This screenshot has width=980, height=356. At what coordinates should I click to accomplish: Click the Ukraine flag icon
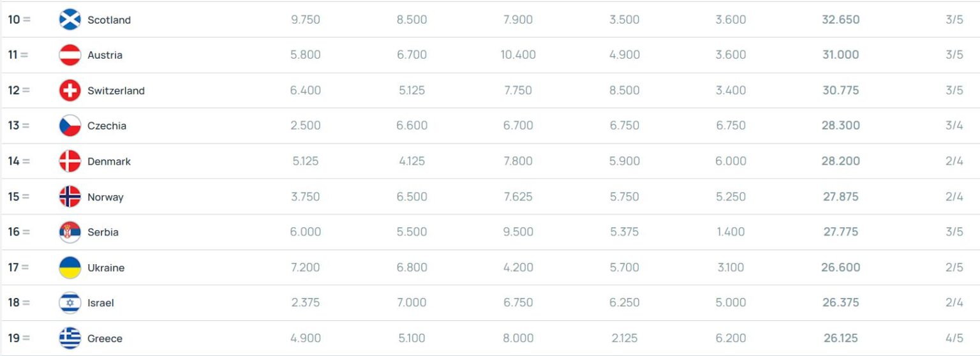click(70, 267)
